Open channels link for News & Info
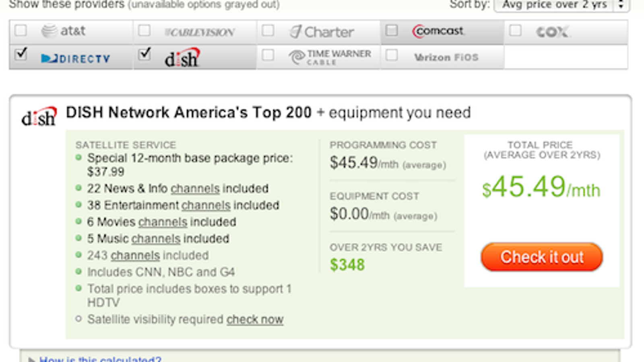644x362 pixels. pos(195,189)
